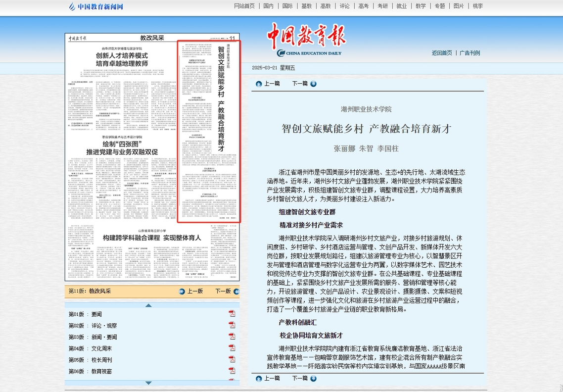
Task: Open the PDF for 第05版 校长周刊
Action: 233,359
